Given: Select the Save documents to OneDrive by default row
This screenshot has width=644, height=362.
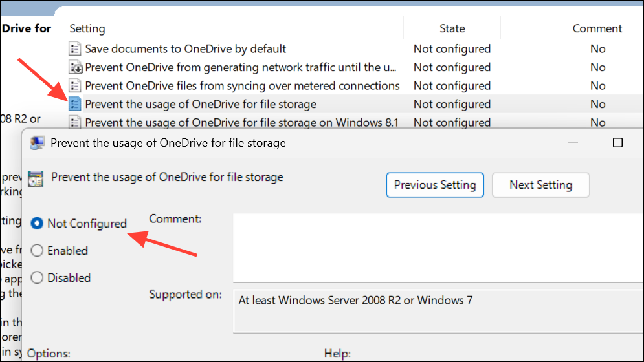Looking at the screenshot, I should click(x=355, y=49).
